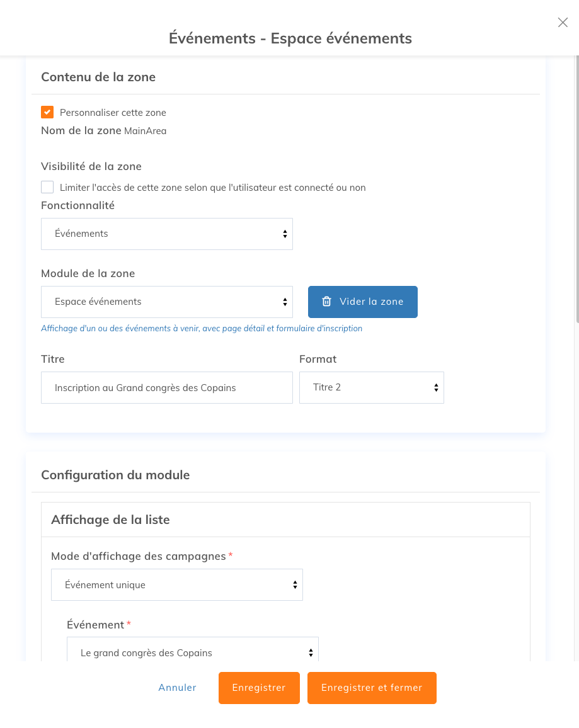Open the Fonctionnalité dropdown showing Événements
Viewport: 579px width, 728px height.
[x=167, y=234]
